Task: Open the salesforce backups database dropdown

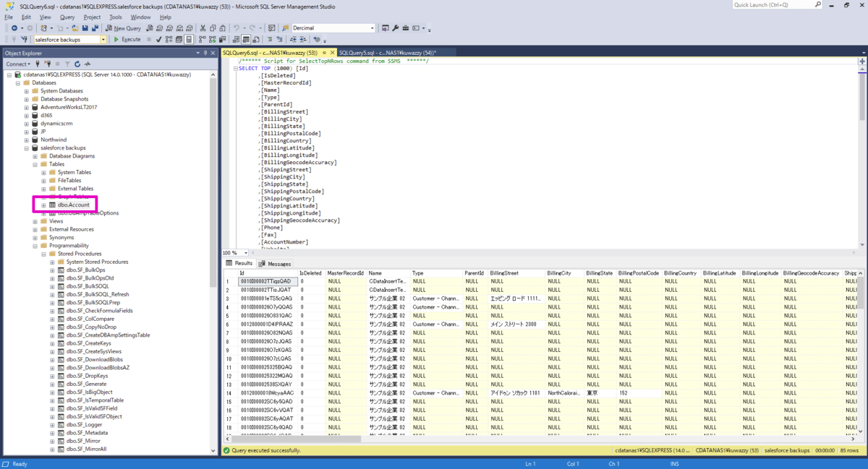Action: point(103,40)
